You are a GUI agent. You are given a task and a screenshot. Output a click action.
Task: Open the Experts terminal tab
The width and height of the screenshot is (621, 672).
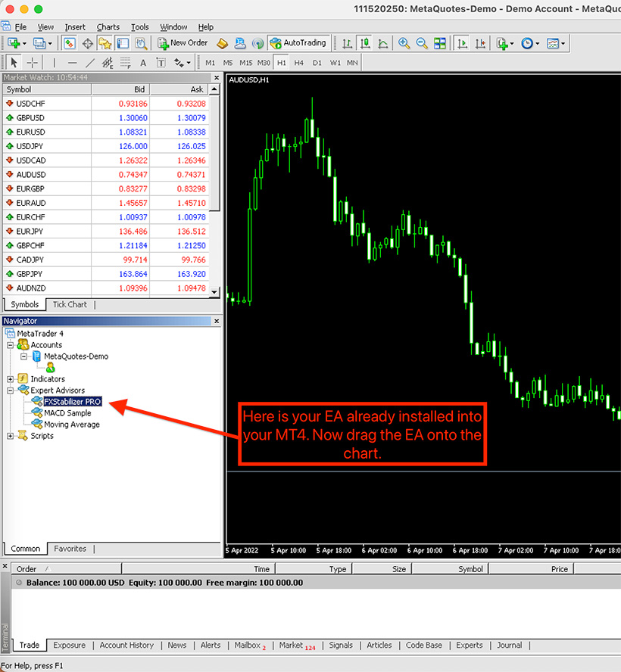[470, 645]
